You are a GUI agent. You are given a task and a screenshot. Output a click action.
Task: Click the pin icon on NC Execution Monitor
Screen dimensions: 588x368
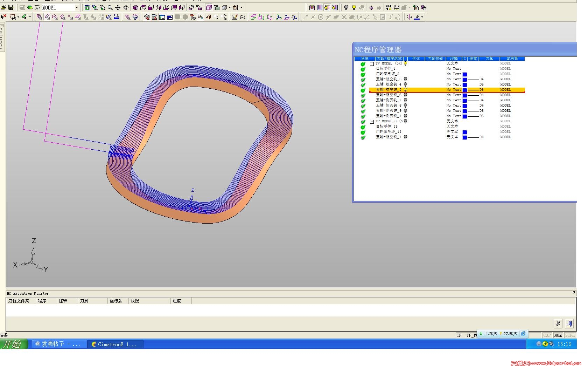[x=574, y=293]
